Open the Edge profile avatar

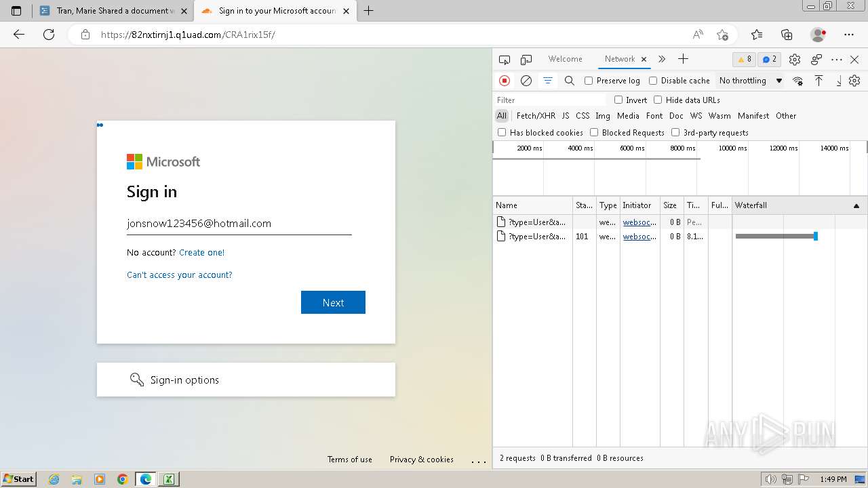(x=818, y=35)
